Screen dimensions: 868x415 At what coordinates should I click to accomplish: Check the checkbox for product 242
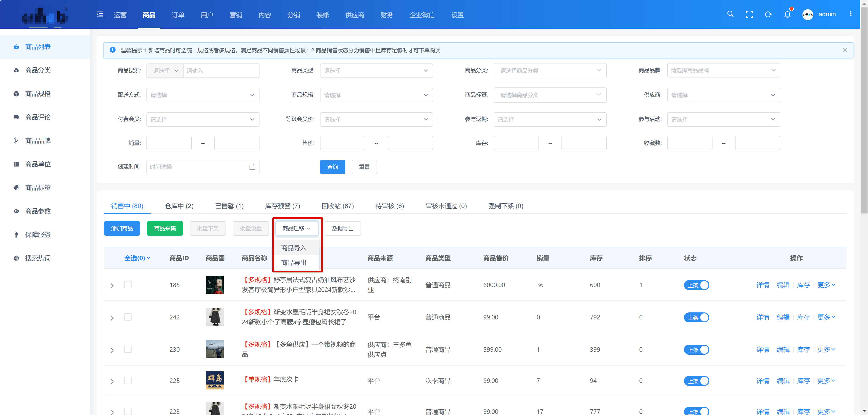point(128,317)
